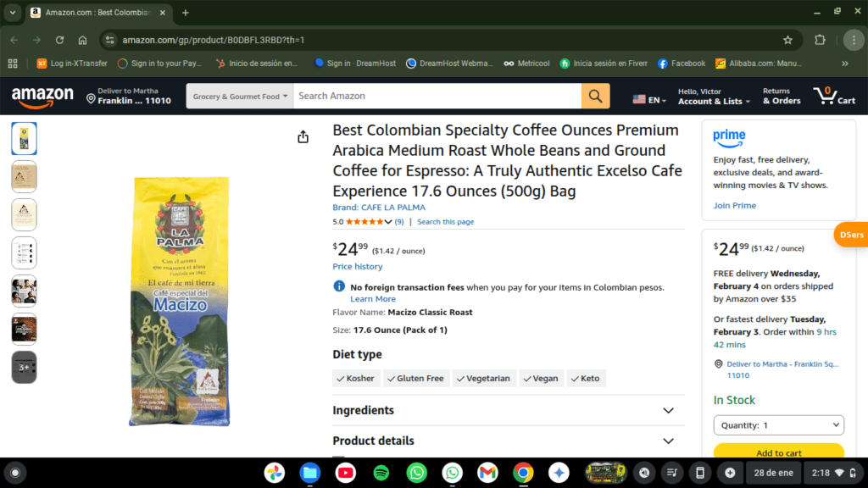Click the browser reload icon
Screen dimensions: 868x488
tap(60, 40)
